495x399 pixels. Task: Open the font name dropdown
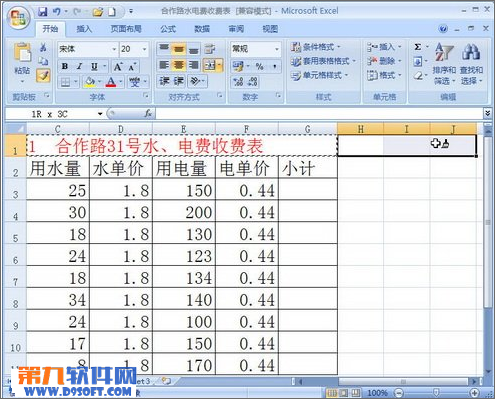click(x=114, y=49)
